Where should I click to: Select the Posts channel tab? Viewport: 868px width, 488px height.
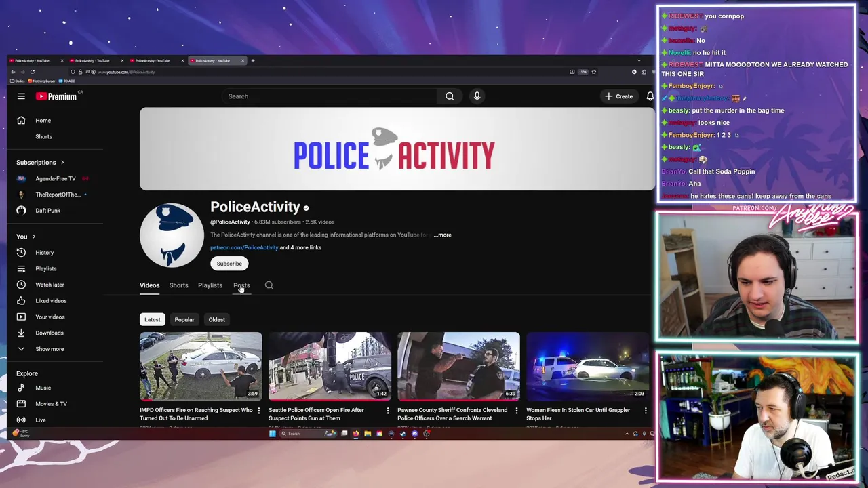pos(241,285)
